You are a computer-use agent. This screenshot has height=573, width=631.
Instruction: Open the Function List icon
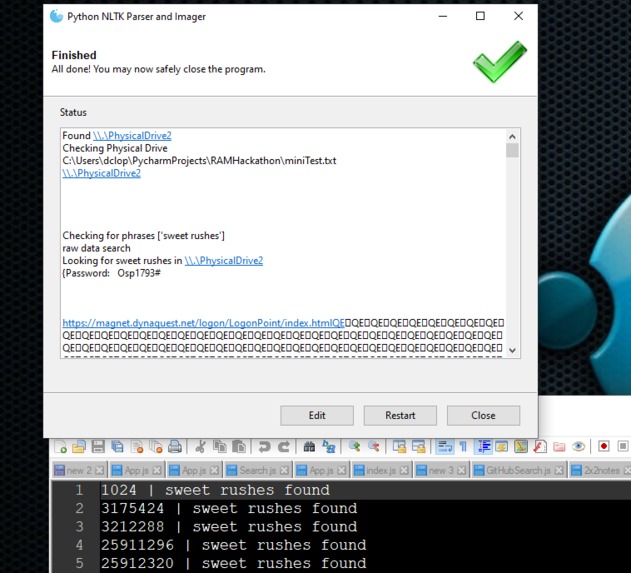coord(540,447)
